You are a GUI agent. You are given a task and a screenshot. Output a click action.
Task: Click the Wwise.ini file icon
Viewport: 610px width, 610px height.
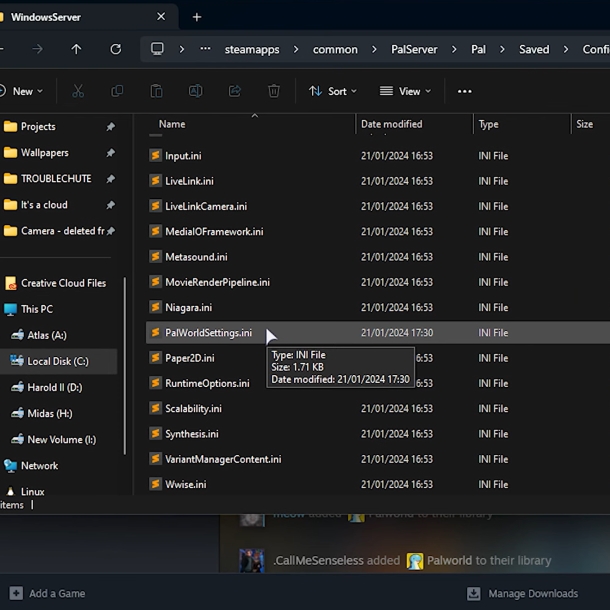(156, 484)
